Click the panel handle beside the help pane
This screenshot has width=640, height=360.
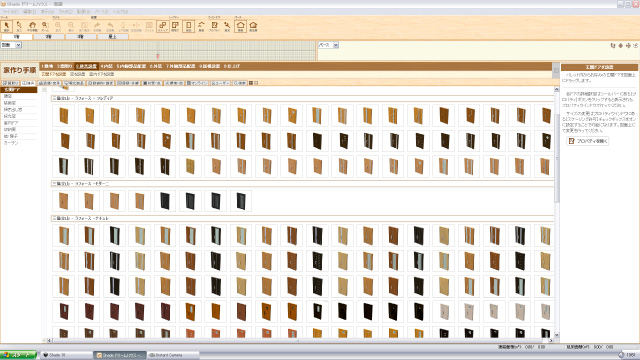pos(556,71)
